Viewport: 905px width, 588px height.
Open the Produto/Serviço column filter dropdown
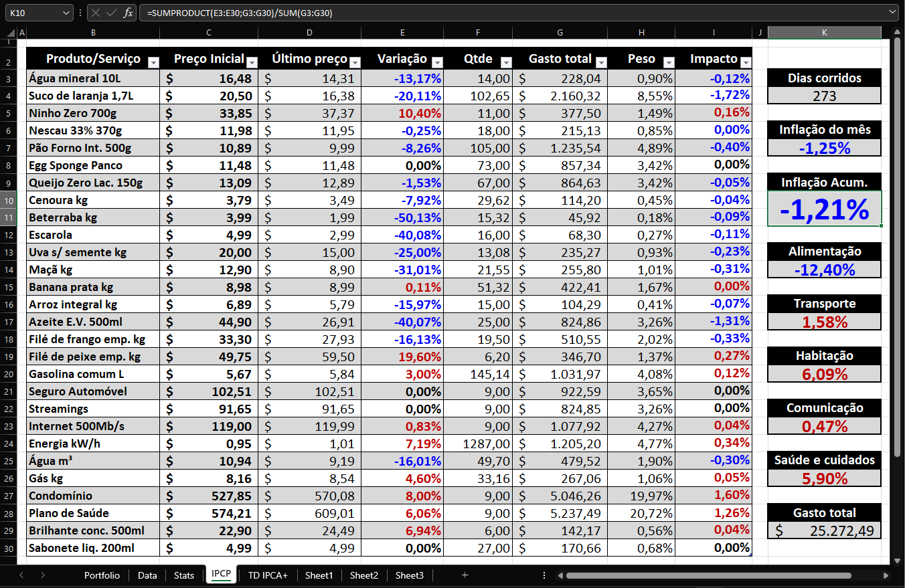(153, 62)
